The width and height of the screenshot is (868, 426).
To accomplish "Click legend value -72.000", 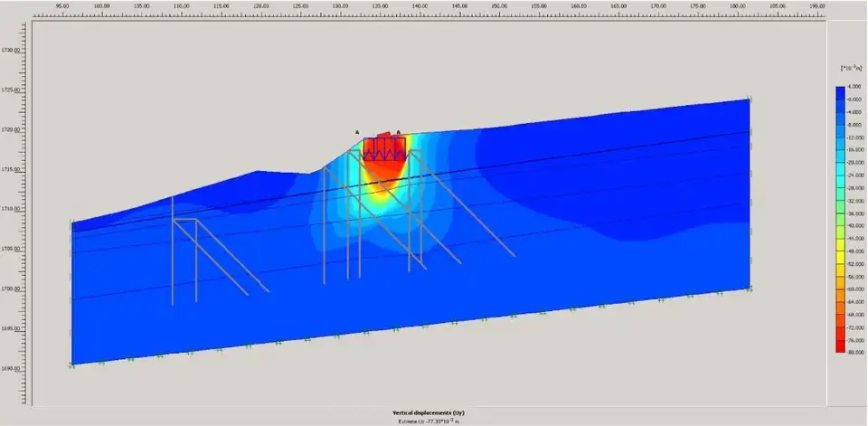I will [x=854, y=327].
